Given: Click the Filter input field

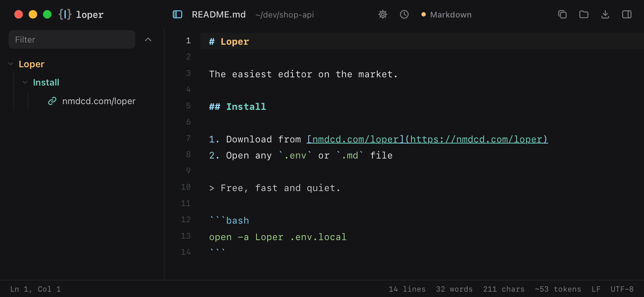Looking at the screenshot, I should point(72,39).
